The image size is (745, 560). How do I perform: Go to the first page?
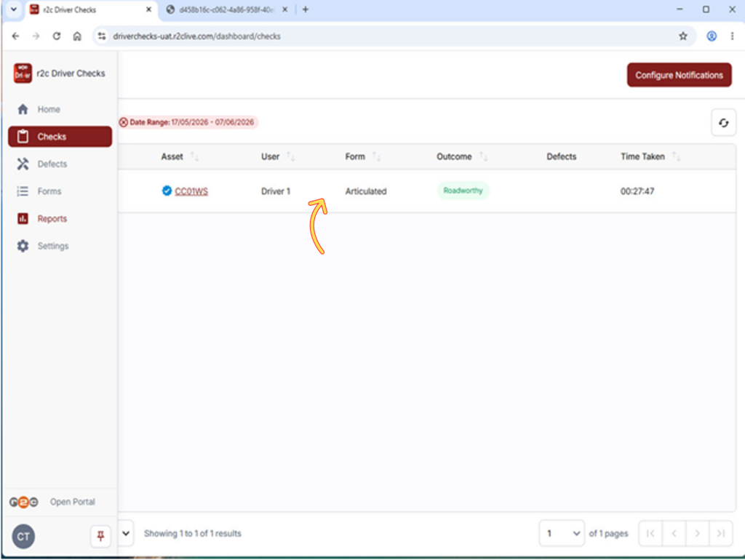point(650,533)
